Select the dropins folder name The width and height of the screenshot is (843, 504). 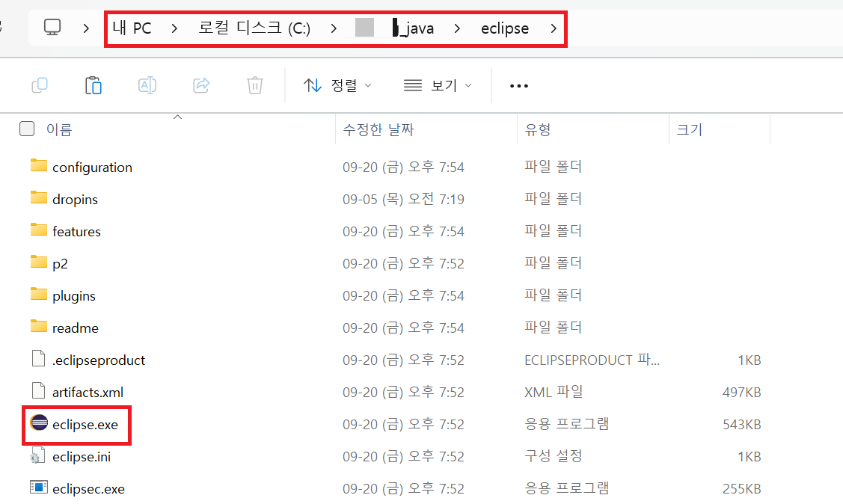click(x=75, y=200)
